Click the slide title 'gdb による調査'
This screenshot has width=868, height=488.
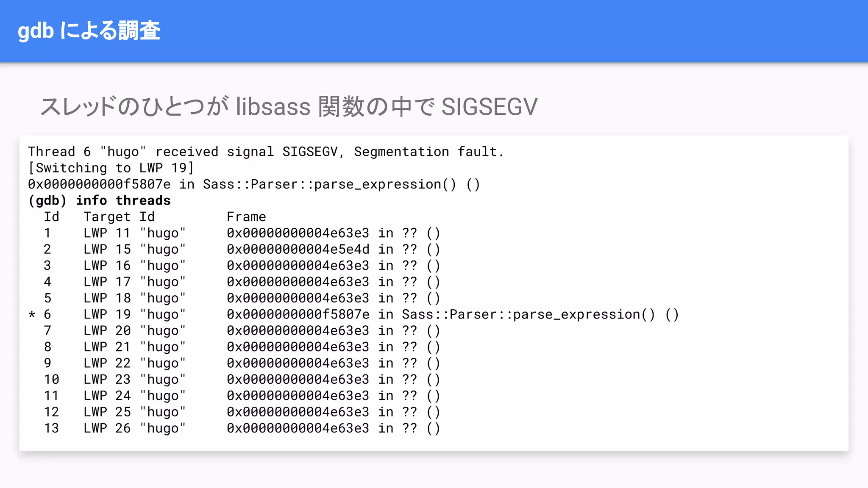tap(89, 31)
